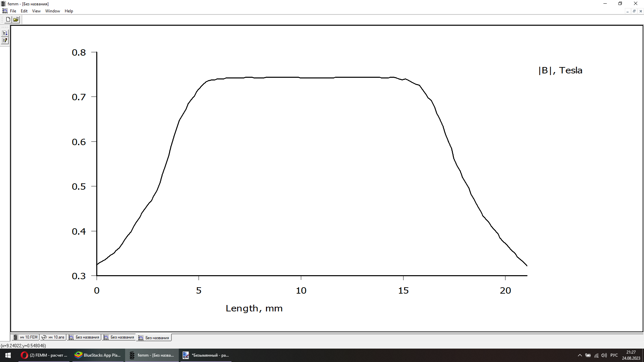Switch to the first Без названия plot tab
The height and width of the screenshot is (362, 644).
[84, 337]
